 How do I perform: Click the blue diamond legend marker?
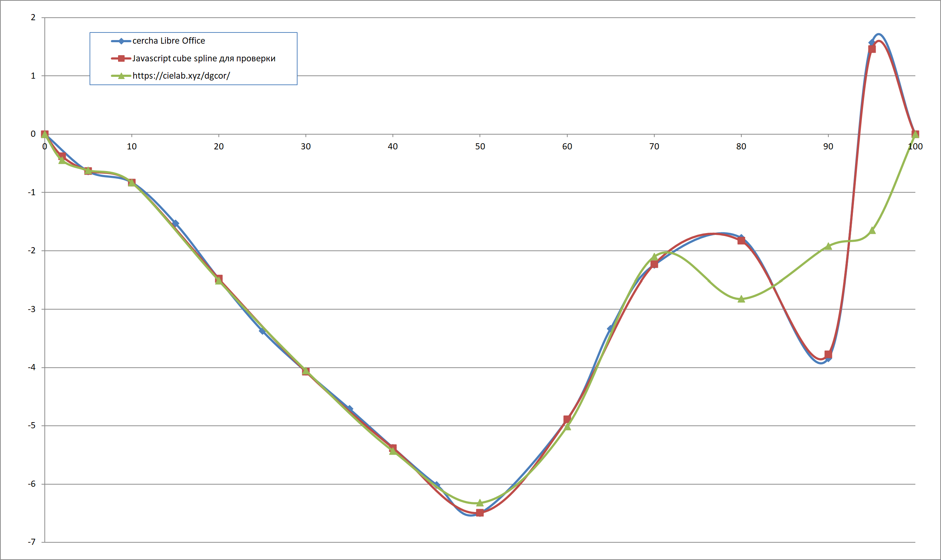click(121, 41)
